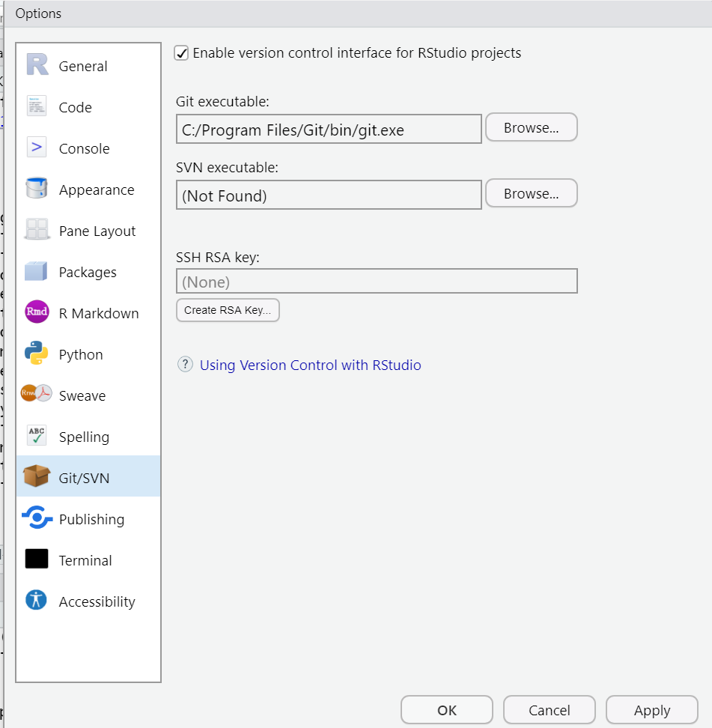Open Spelling settings label
712x728 pixels.
point(84,437)
